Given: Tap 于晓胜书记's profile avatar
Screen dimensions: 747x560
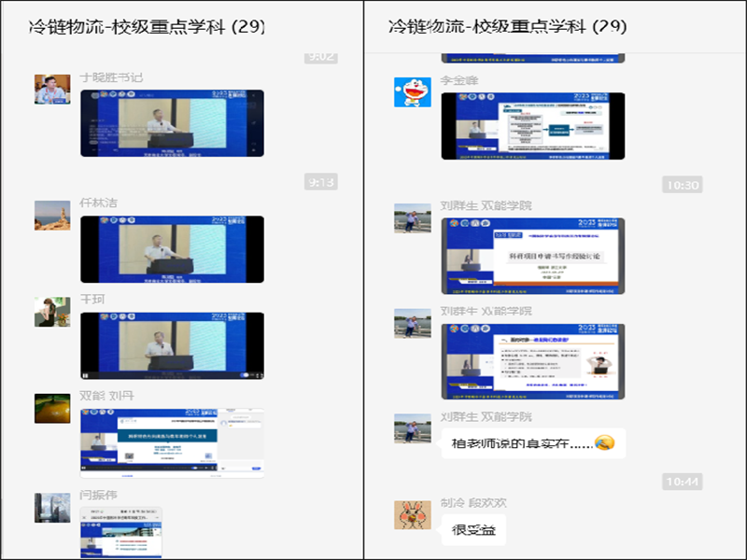Looking at the screenshot, I should [52, 90].
